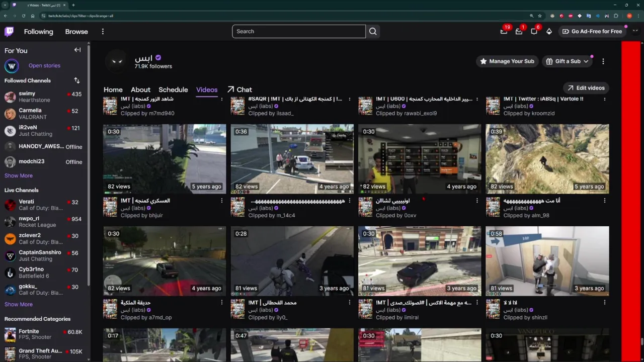644x362 pixels.
Task: Open the Browse page
Action: coord(76,32)
